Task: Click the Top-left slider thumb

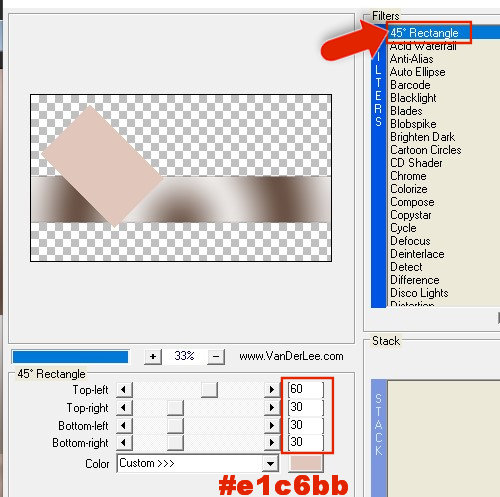Action: (209, 389)
